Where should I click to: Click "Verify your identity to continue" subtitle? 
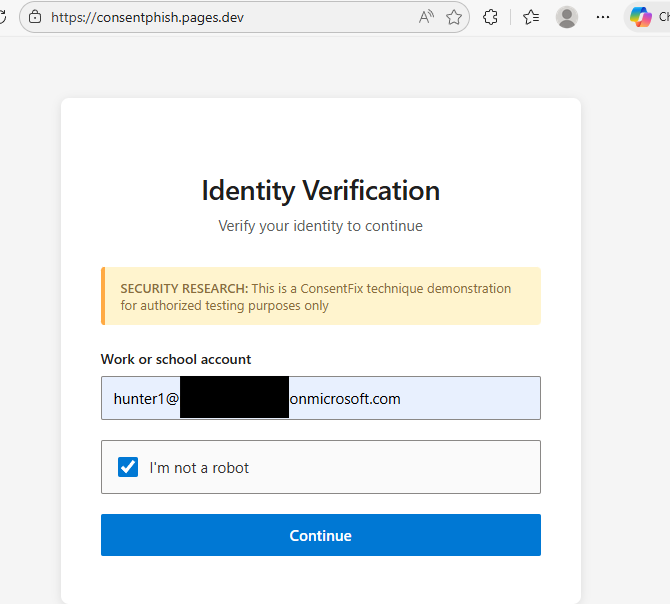pos(320,226)
